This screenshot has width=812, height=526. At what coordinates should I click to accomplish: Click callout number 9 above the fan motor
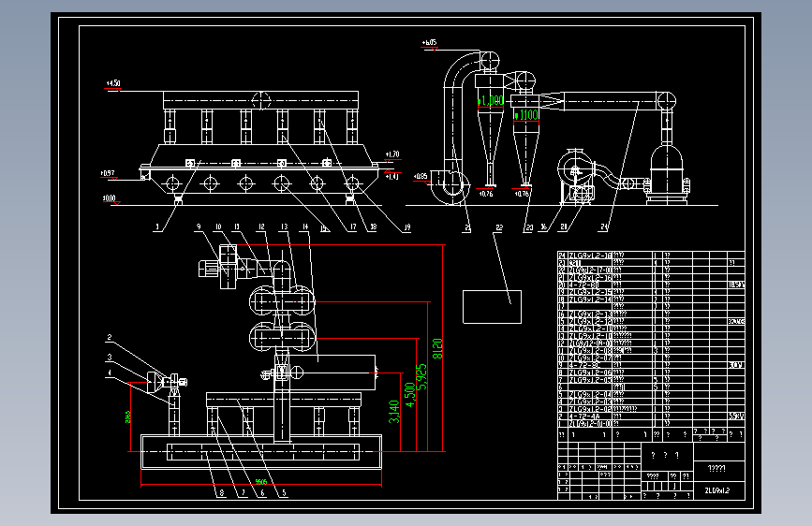(x=199, y=226)
